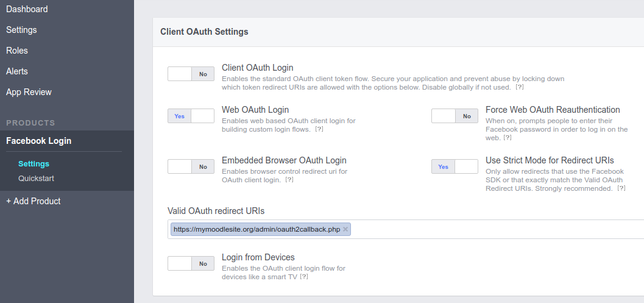Click + Add Product in sidebar

pyautogui.click(x=34, y=201)
